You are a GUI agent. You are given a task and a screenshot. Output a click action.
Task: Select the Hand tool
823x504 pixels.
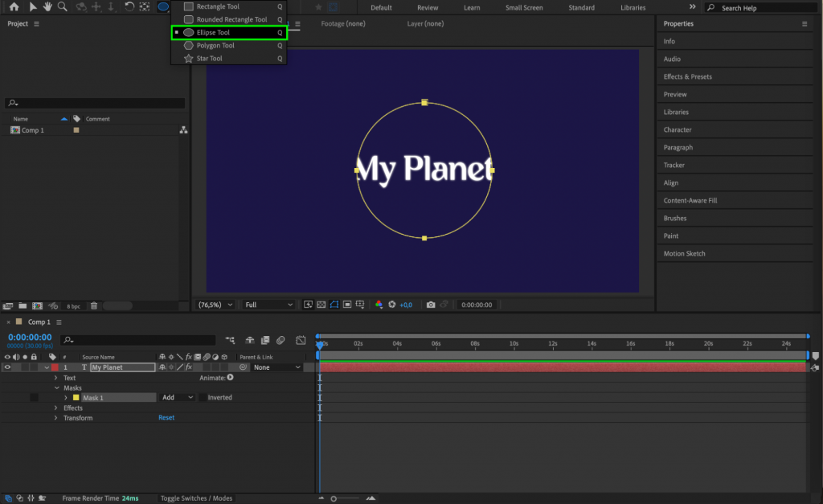(47, 7)
